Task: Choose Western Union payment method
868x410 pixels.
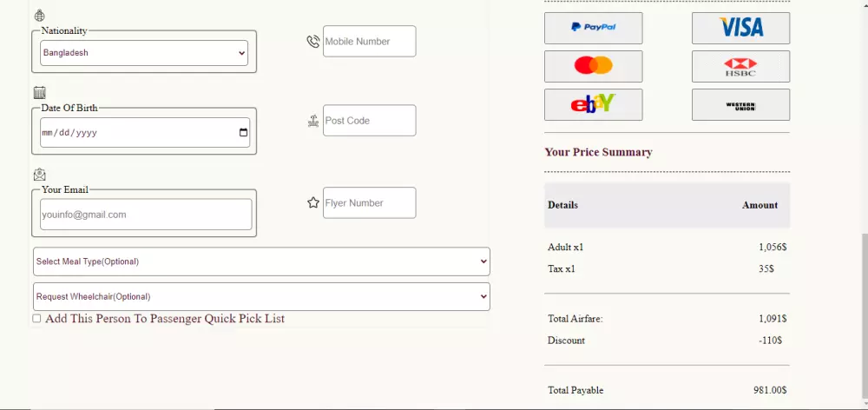Action: (x=740, y=104)
